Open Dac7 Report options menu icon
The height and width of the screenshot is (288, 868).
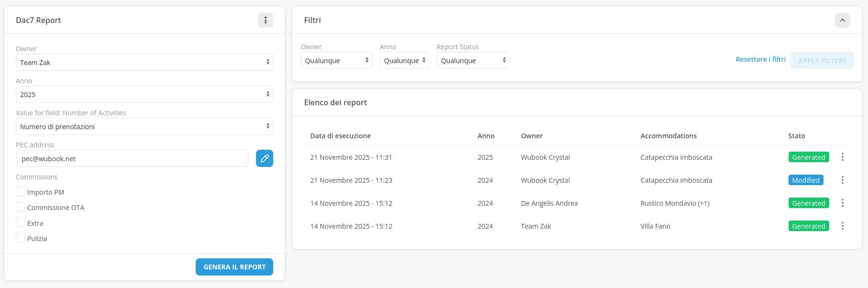click(x=266, y=20)
